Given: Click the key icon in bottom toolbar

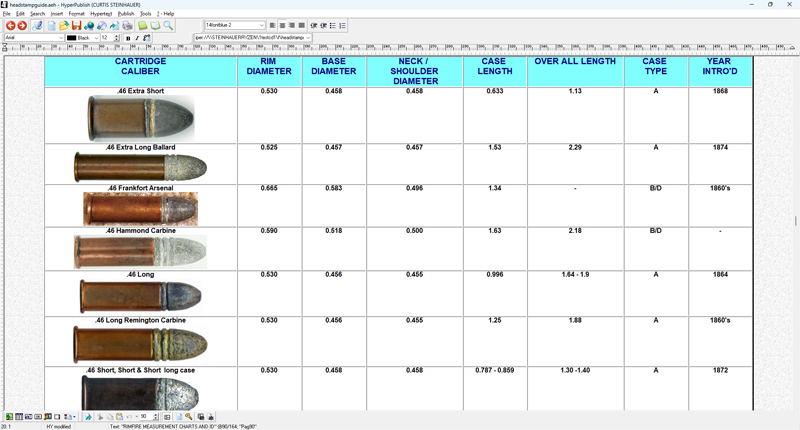Looking at the screenshot, I should coord(188,417).
